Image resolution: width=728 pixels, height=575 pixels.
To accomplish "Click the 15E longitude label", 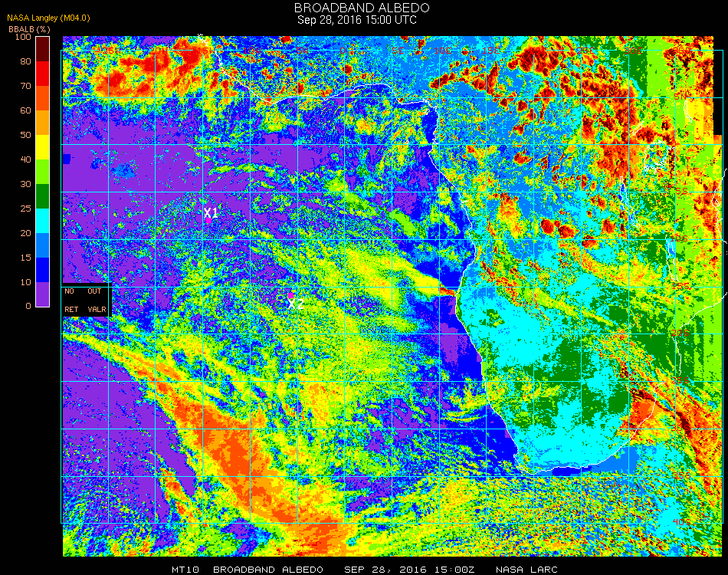I will (x=490, y=50).
